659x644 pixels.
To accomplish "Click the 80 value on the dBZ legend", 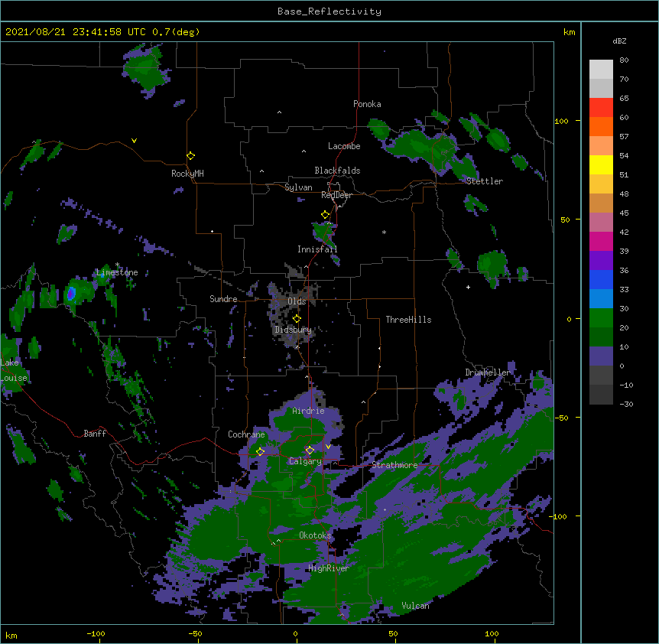I will [624, 60].
